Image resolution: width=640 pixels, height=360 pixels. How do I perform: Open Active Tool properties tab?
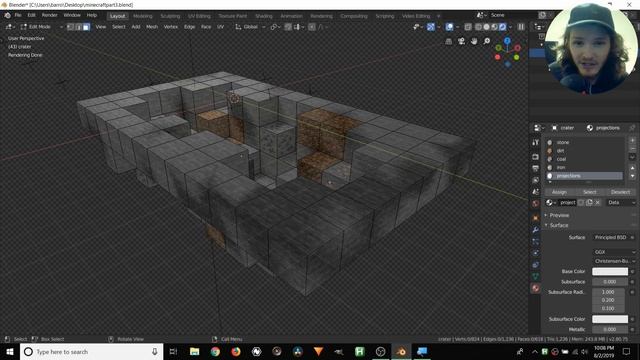click(x=536, y=142)
